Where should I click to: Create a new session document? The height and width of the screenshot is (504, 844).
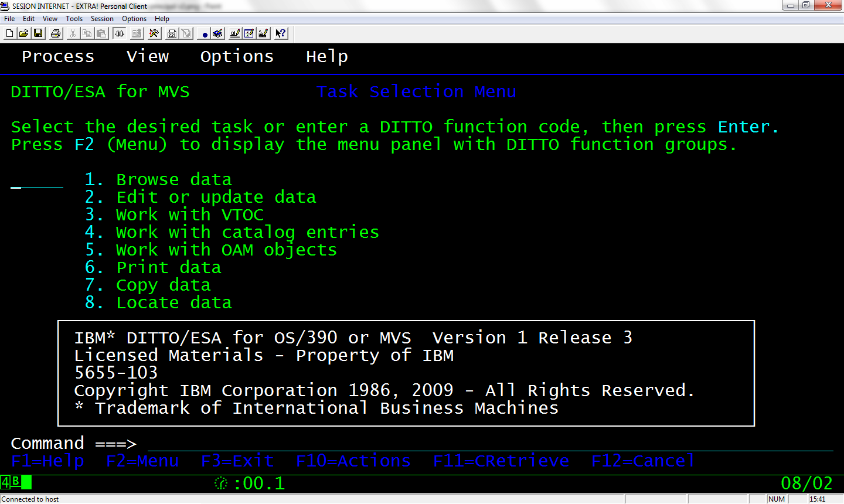pos(9,33)
